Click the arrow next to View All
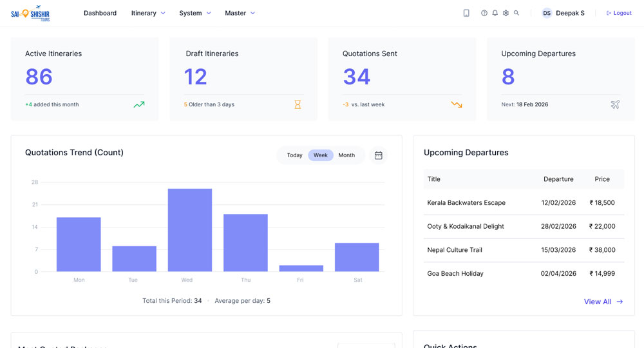The height and width of the screenshot is (348, 644). pyautogui.click(x=620, y=302)
